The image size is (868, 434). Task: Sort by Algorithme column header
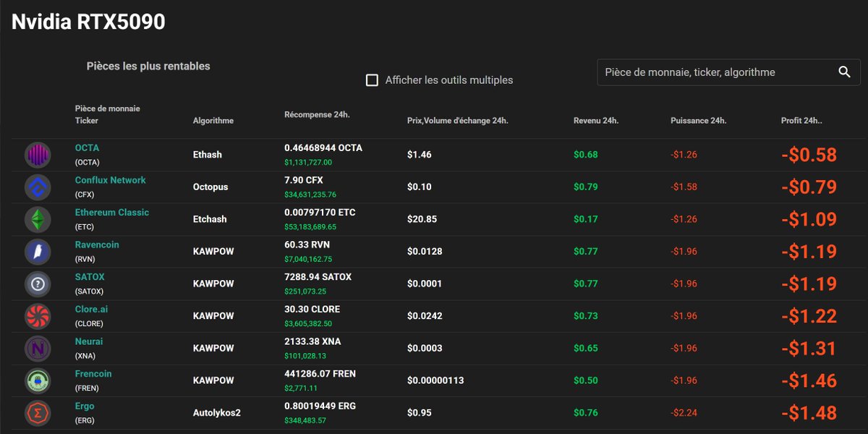[x=213, y=121]
